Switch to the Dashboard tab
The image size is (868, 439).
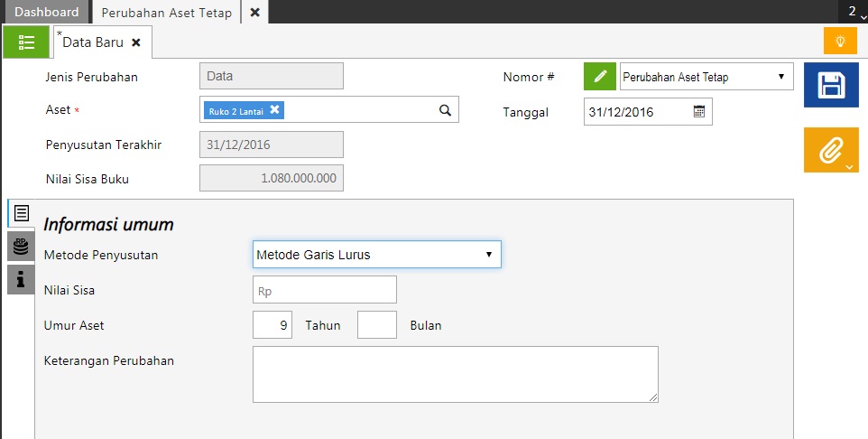click(46, 12)
